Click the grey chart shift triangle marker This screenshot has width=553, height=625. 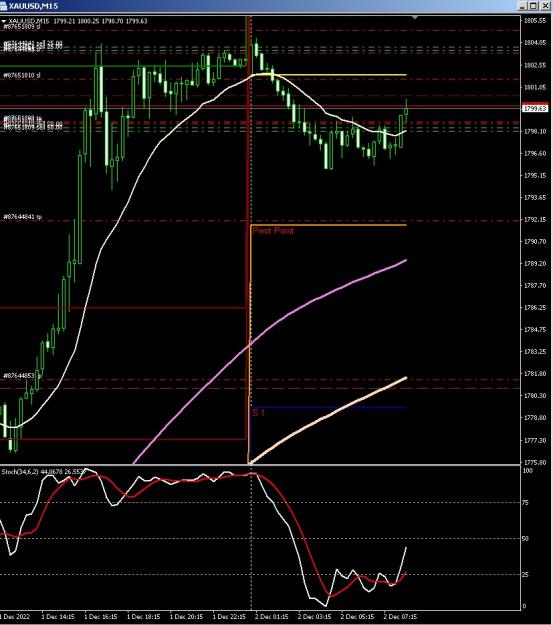pyautogui.click(x=415, y=18)
